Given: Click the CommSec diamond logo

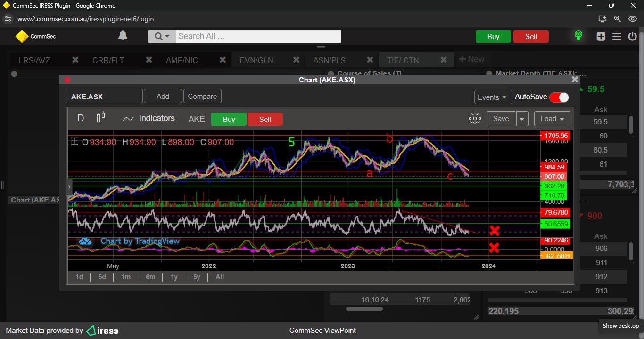Looking at the screenshot, I should [21, 36].
